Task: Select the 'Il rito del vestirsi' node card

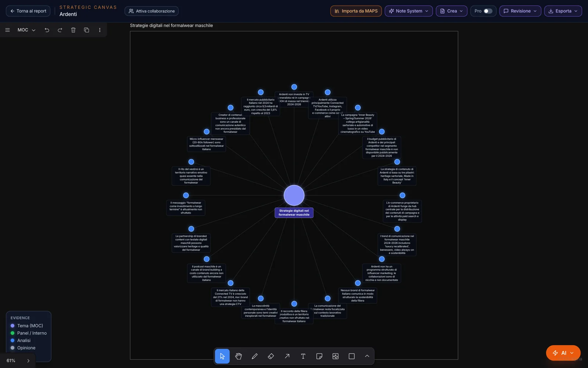Action: click(191, 176)
